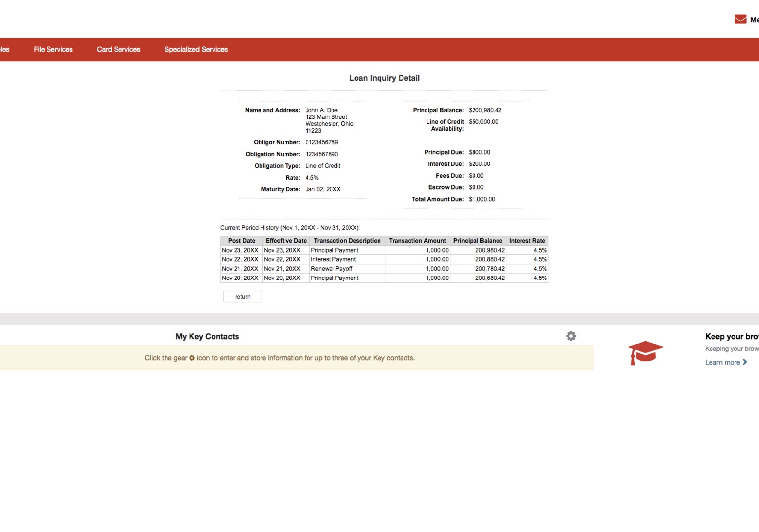The image size is (759, 532).
Task: Click the chevron arrow next to Learn more
Action: [x=745, y=362]
